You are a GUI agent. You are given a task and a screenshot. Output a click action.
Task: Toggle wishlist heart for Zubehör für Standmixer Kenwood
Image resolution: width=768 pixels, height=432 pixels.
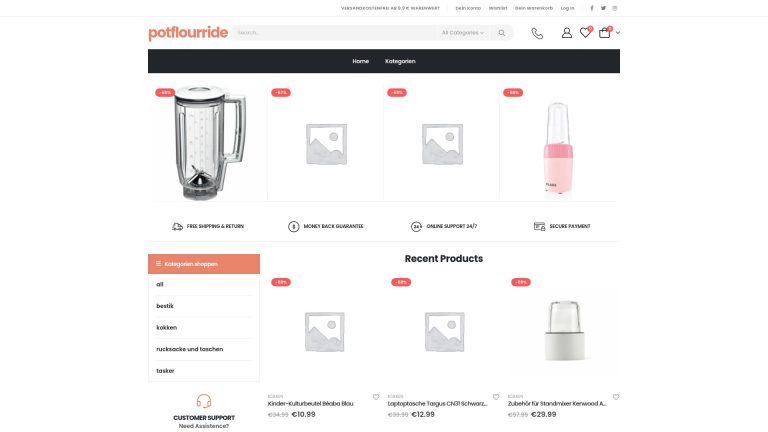click(x=616, y=397)
